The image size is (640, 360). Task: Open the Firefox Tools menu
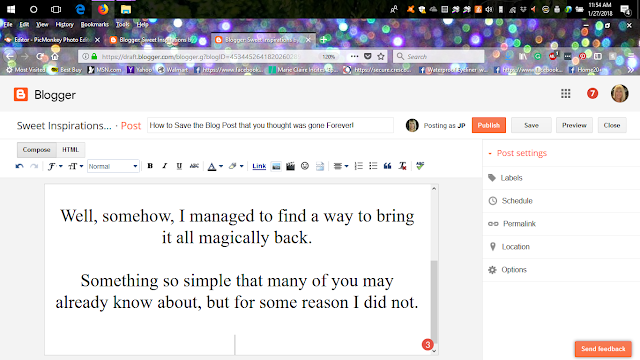[x=122, y=24]
